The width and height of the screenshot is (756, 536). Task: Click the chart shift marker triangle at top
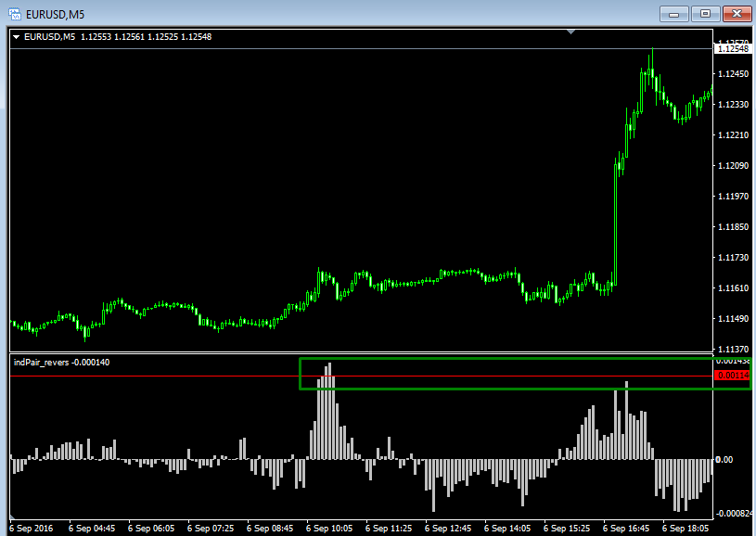click(x=571, y=32)
